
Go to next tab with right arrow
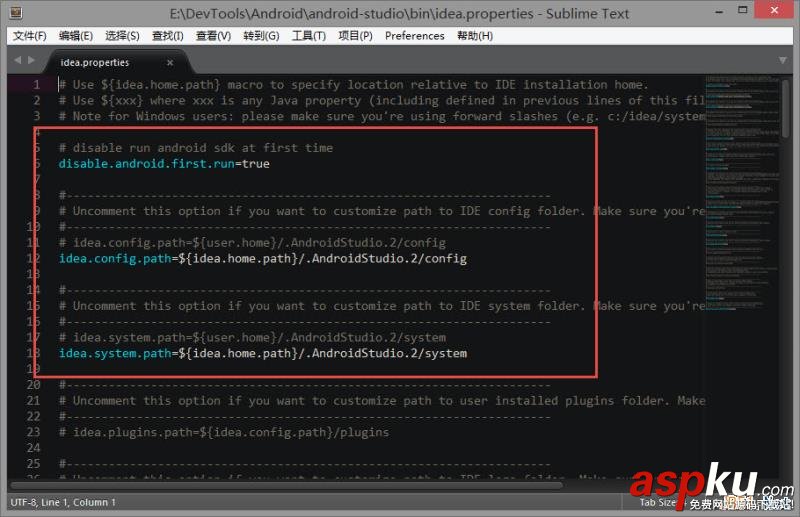coord(31,60)
